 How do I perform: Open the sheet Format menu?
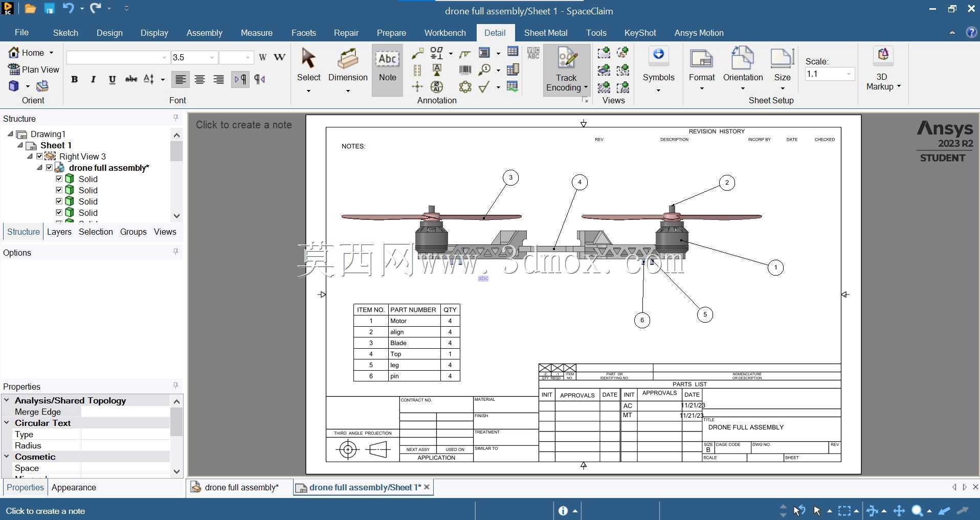[x=701, y=70]
